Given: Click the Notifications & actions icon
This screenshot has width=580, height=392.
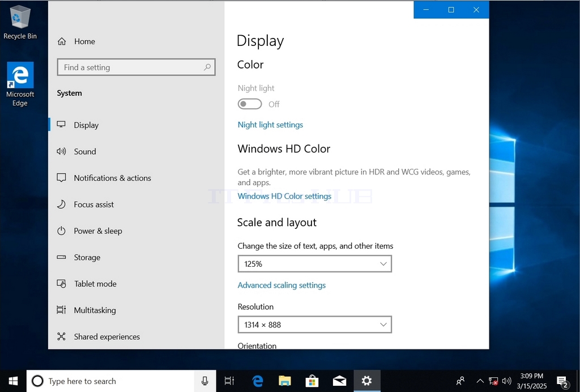Looking at the screenshot, I should pyautogui.click(x=61, y=178).
